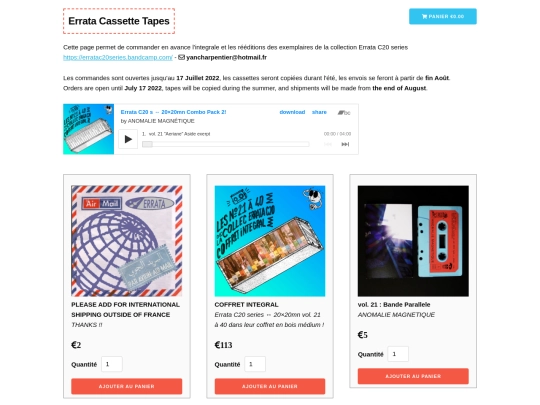Screen dimensions: 540x405
Task: Skip to next track in player
Action: (345, 144)
